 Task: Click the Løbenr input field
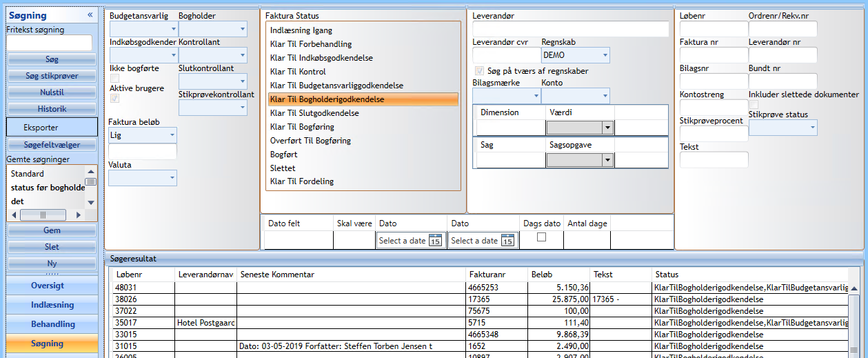coord(714,29)
